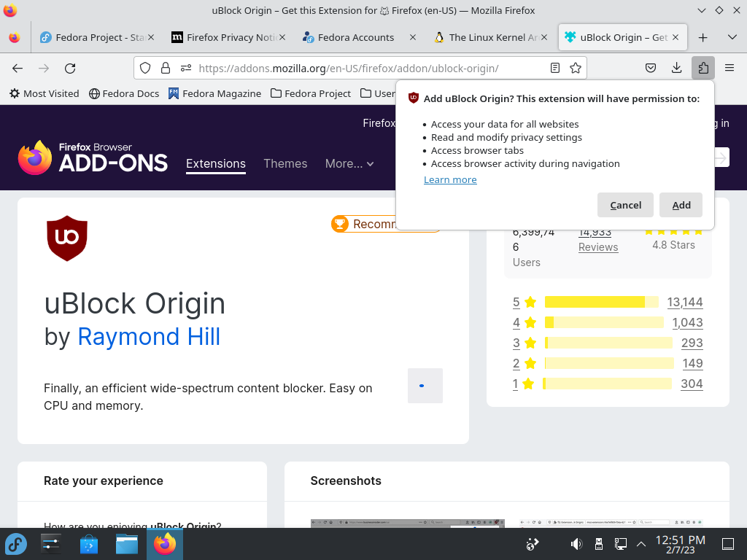Click the 5-star rating bar
Image resolution: width=747 pixels, height=560 pixels.
(x=602, y=302)
